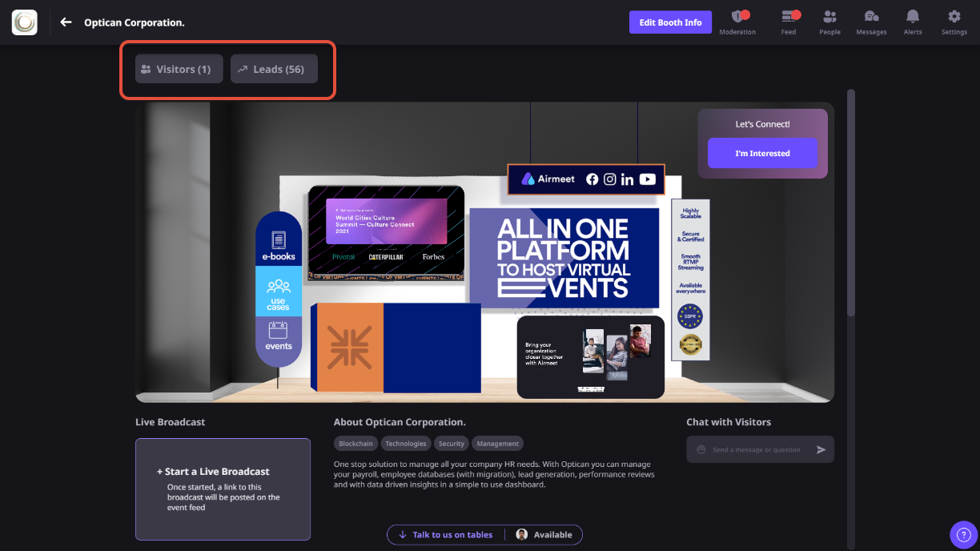Click the Airmeet logo on banner
Image resolution: width=980 pixels, height=551 pixels.
[x=548, y=179]
